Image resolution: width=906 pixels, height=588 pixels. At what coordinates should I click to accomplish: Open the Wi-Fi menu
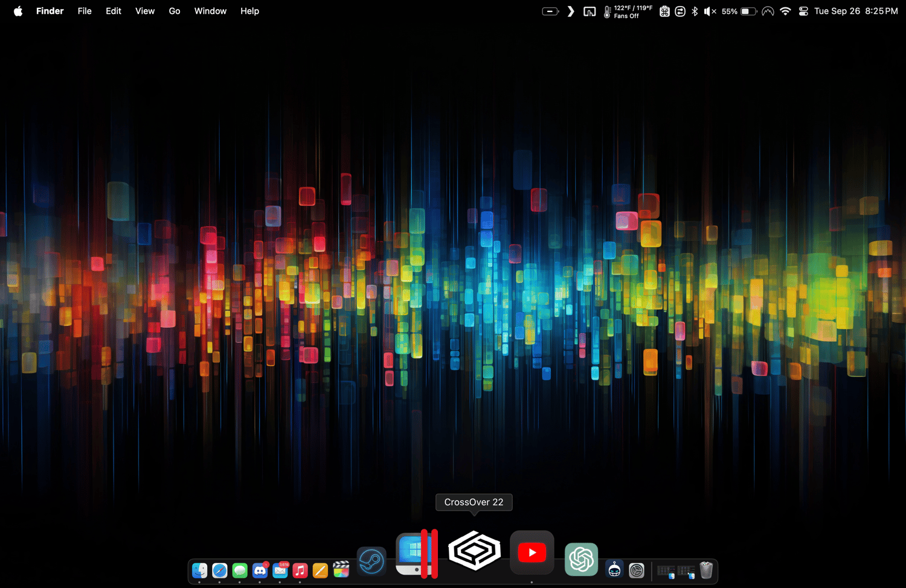pyautogui.click(x=785, y=11)
